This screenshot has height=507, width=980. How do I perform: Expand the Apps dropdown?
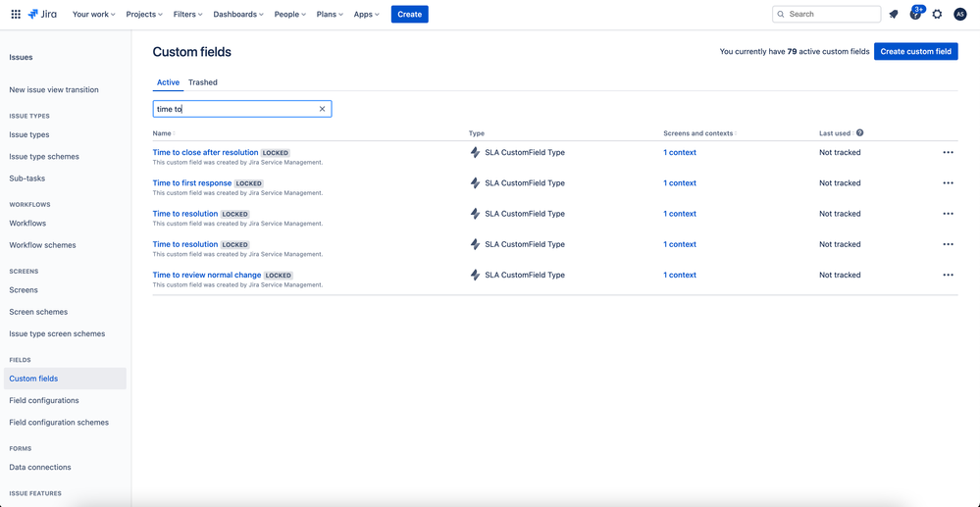coord(366,14)
